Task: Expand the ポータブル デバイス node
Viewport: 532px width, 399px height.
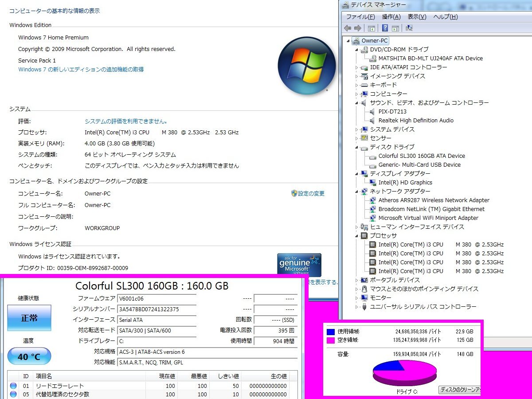Action: pyautogui.click(x=357, y=280)
